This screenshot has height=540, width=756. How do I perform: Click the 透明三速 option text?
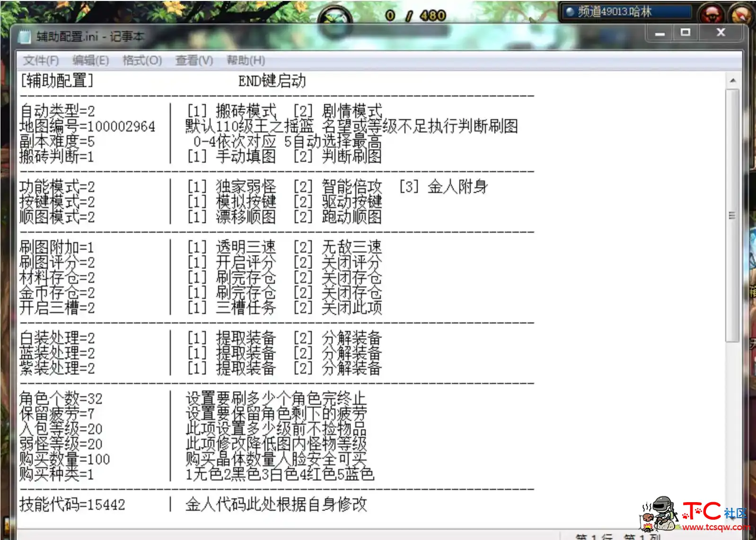pos(246,247)
